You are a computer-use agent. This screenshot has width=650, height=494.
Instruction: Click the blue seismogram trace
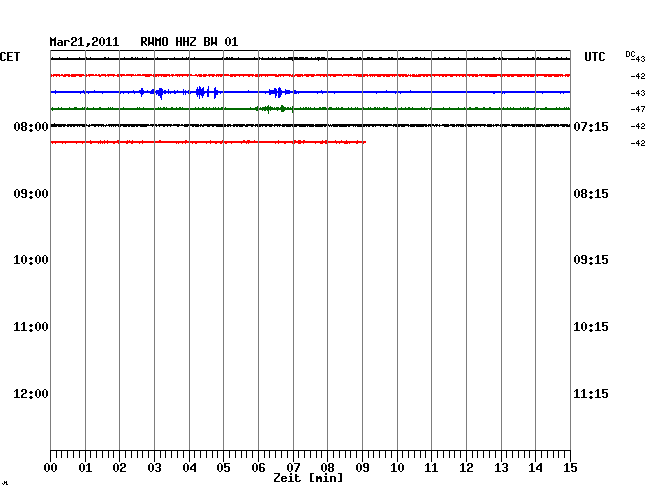310,92
